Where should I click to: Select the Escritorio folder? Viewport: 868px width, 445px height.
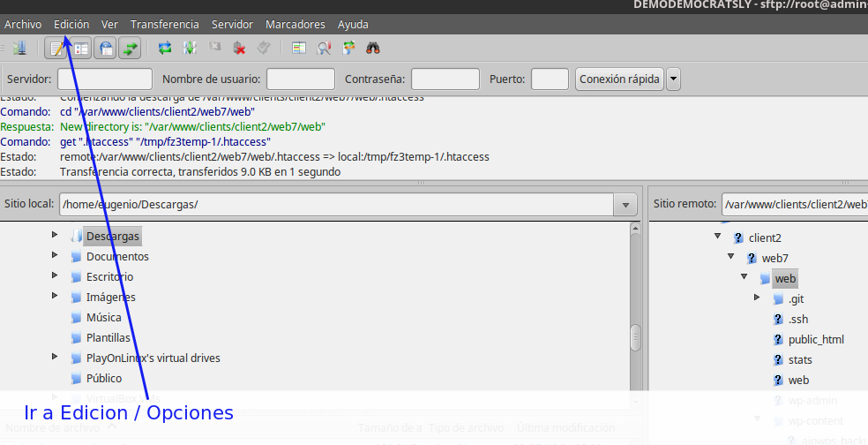click(109, 276)
